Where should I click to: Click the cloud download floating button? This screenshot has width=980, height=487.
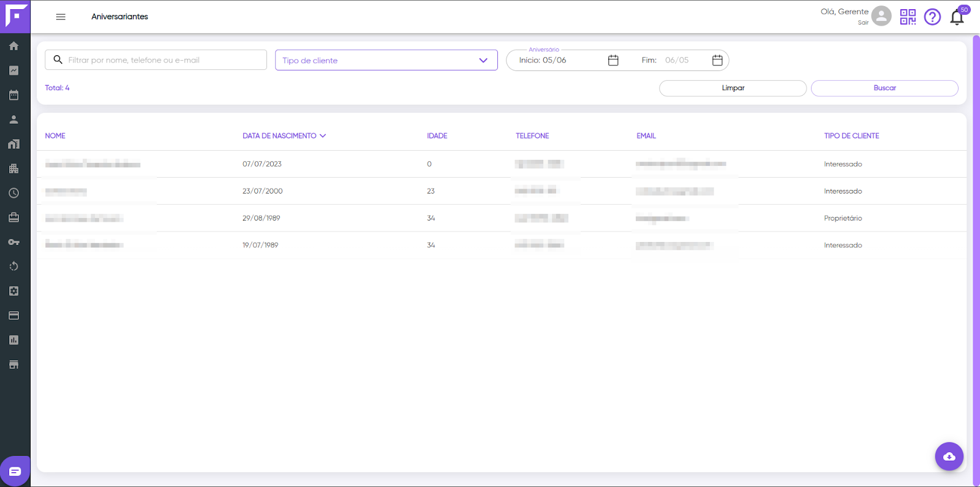(949, 456)
